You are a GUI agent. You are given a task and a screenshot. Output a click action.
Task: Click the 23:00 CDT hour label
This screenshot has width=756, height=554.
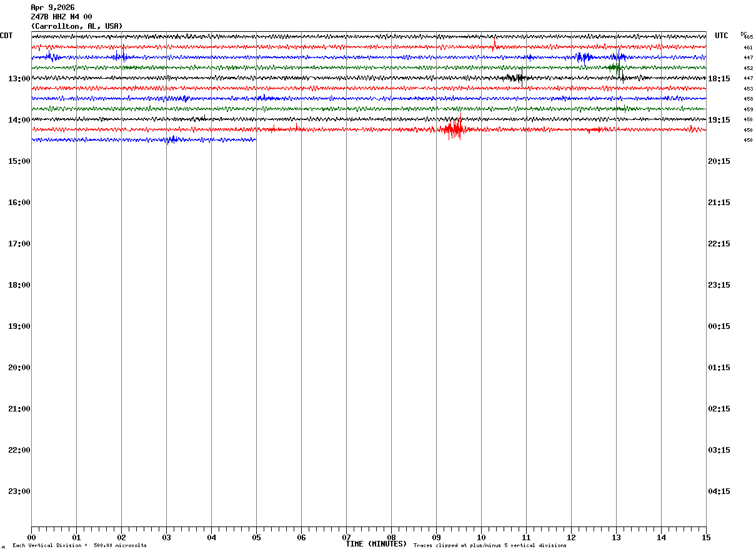[x=19, y=491]
